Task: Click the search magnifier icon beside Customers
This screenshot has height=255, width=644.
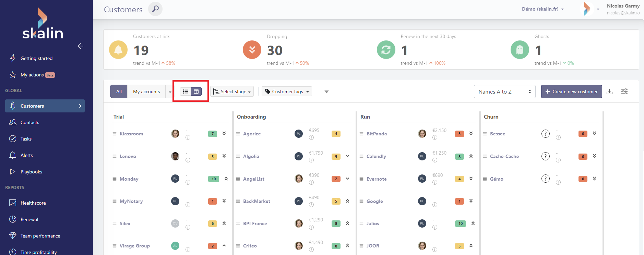Action: pos(155,9)
